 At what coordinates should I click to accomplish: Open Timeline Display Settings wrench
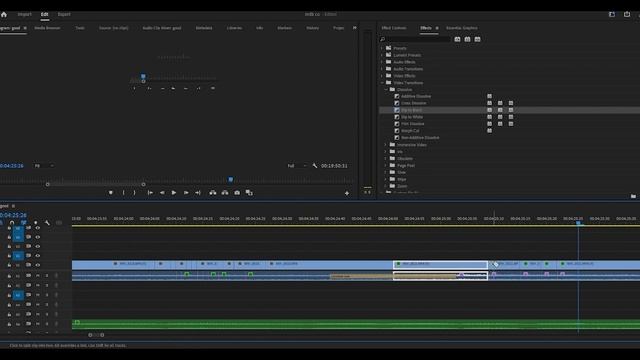[47, 223]
